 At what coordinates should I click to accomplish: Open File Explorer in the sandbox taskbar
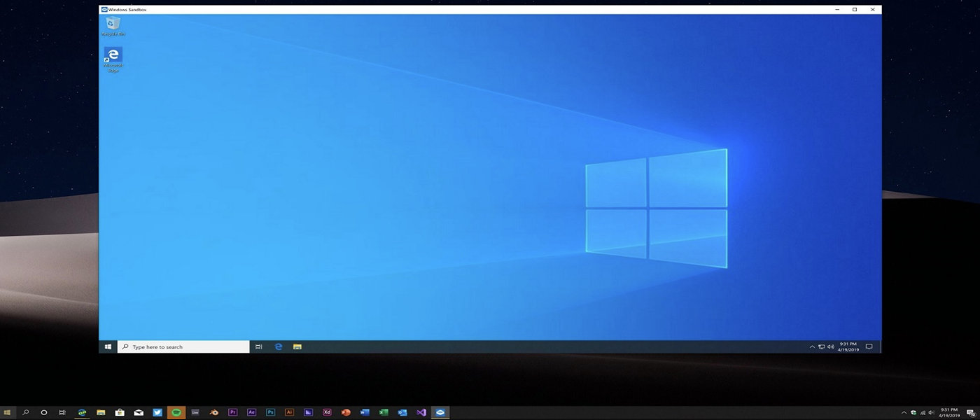point(297,346)
